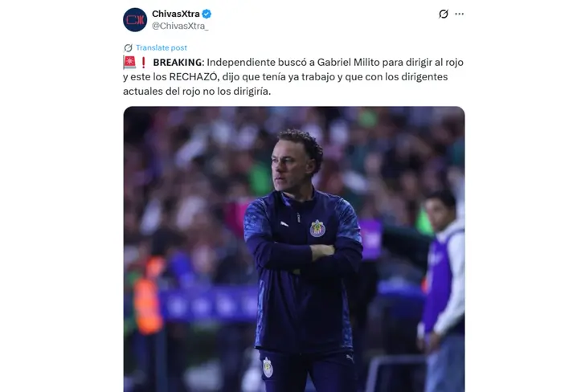Click the red exclamation mark emoji
The width and height of the screenshot is (585, 392).
[143, 63]
